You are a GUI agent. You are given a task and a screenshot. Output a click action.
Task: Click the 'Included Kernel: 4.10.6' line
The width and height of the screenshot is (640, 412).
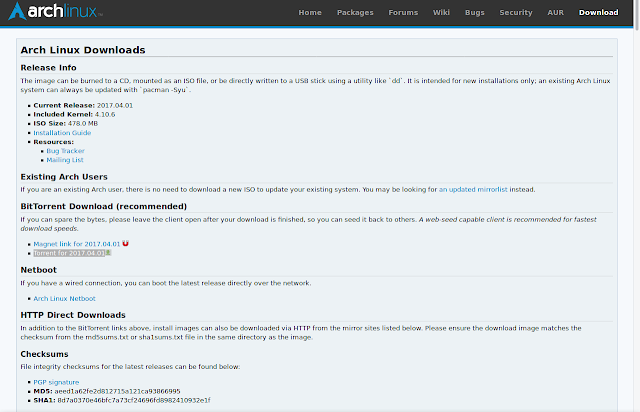74,114
